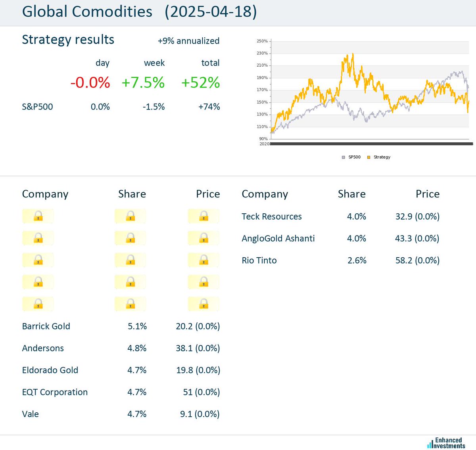Click the week column header
Viewport: 476px width, 450px height.
pos(154,63)
